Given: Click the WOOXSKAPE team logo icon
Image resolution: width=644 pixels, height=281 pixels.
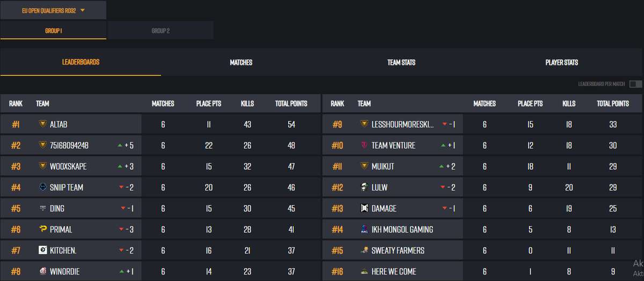Looking at the screenshot, I should click(x=43, y=166).
